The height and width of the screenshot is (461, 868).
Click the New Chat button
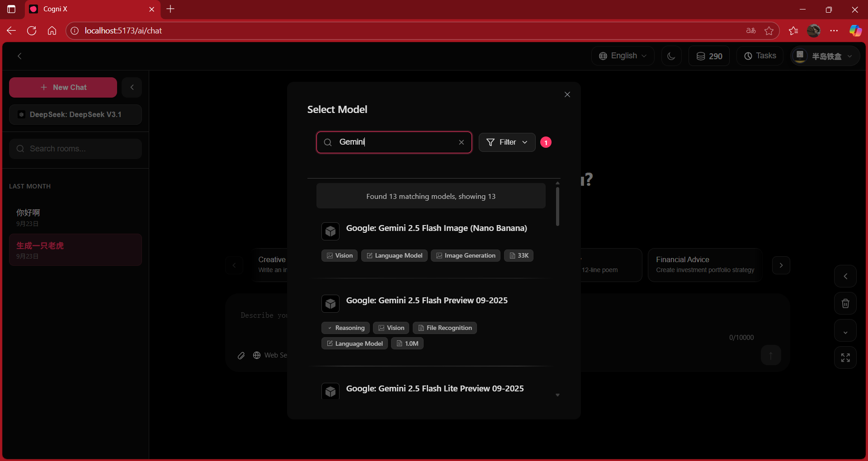[x=63, y=87]
